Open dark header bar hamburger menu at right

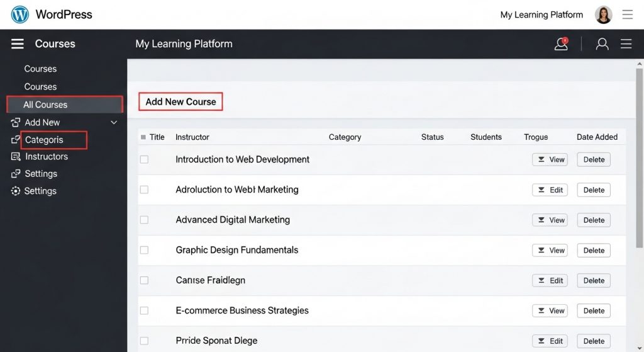[x=626, y=43]
